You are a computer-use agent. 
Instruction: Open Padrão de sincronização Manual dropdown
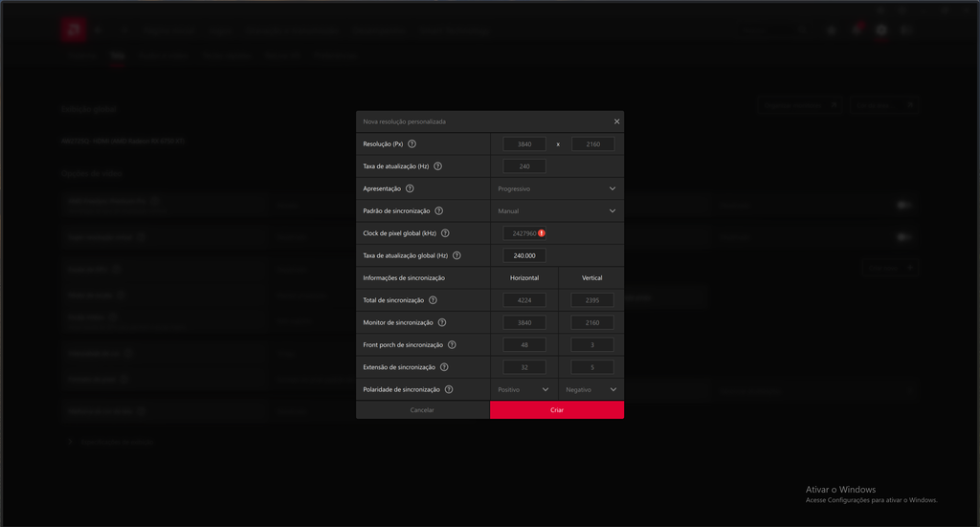click(x=556, y=210)
